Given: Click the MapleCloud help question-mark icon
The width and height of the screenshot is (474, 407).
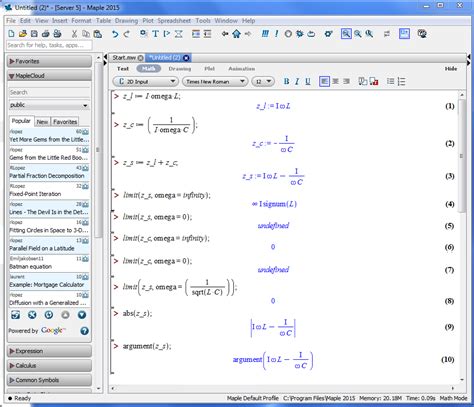Looking at the screenshot, I should point(84,331).
